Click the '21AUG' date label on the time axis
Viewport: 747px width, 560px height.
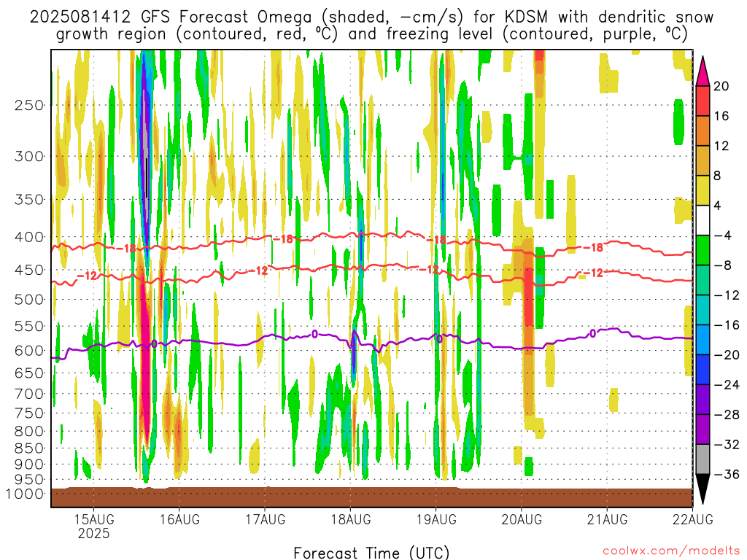coord(608,519)
